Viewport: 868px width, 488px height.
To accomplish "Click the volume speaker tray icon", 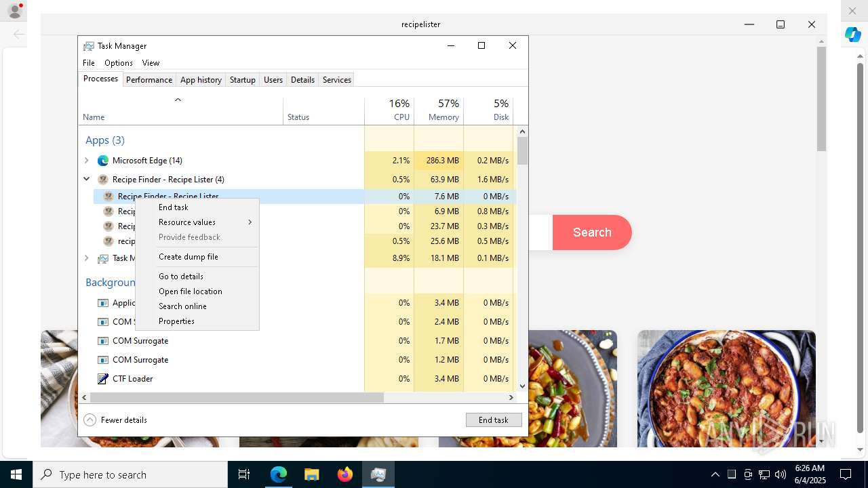I will (781, 474).
